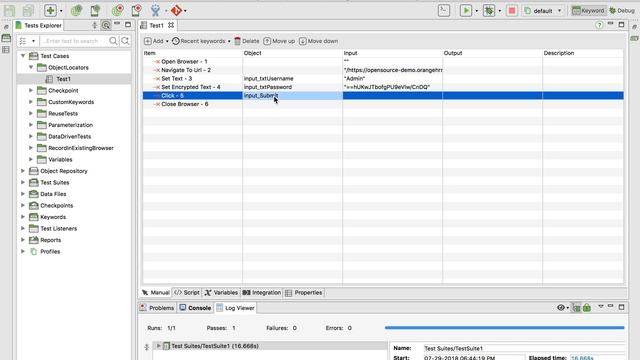Screen dimensions: 640x360
Task: Expand the Checkpoint folder
Action: pos(31,90)
